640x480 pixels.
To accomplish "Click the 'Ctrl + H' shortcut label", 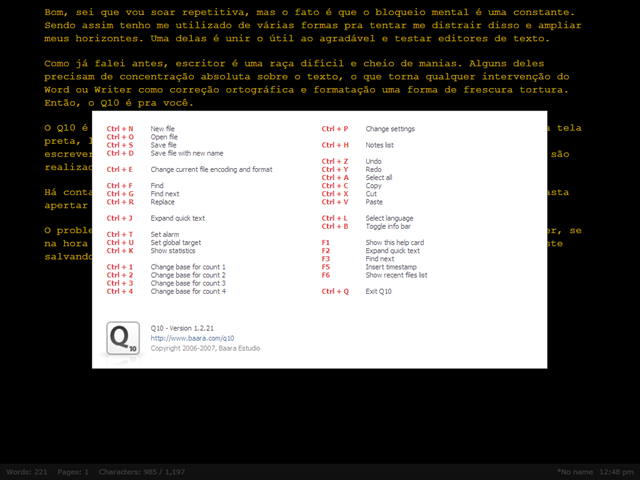I will 335,145.
